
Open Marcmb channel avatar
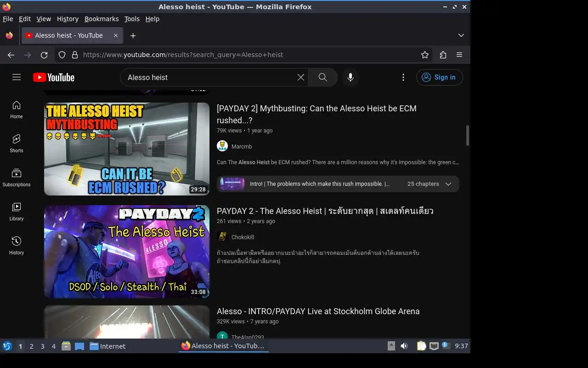pyautogui.click(x=222, y=146)
